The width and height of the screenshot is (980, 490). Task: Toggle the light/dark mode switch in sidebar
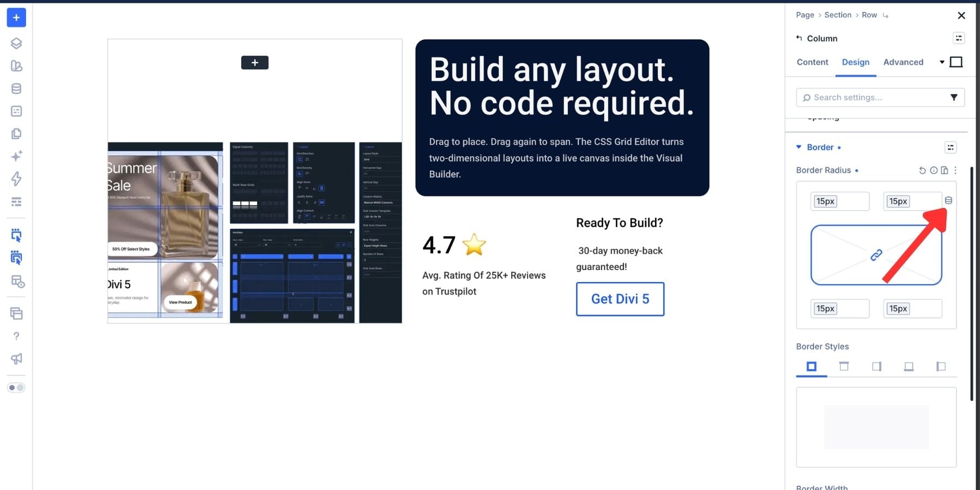16,388
